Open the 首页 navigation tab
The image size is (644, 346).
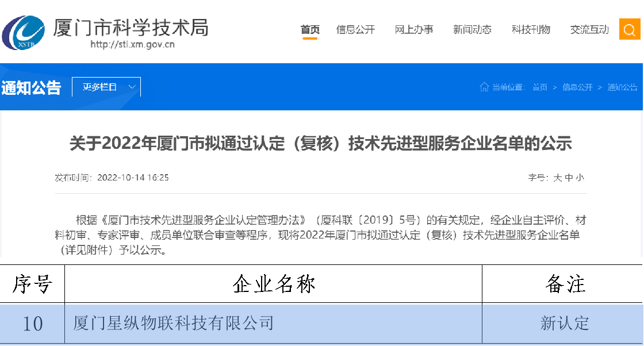pos(310,30)
